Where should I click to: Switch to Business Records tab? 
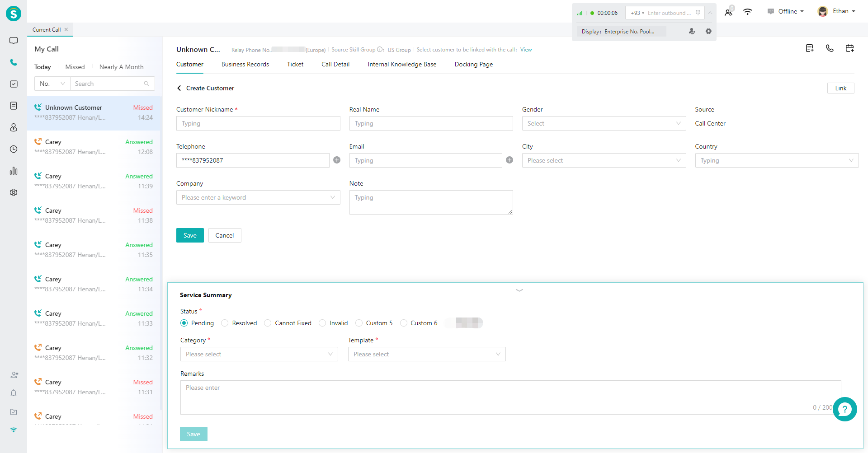coord(245,64)
